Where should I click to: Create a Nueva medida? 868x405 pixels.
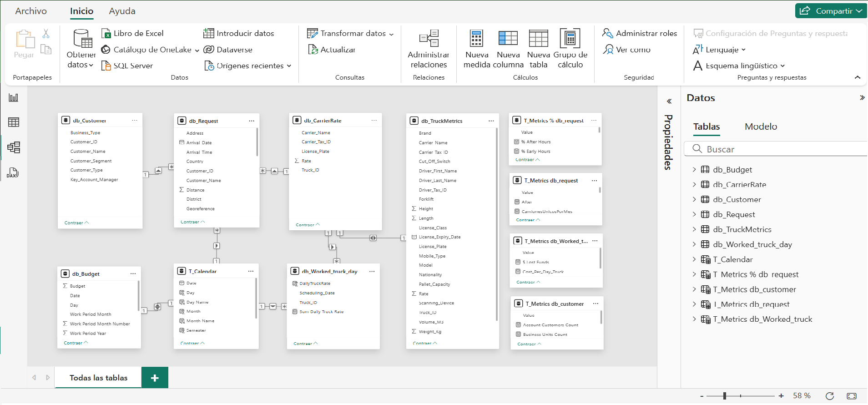click(477, 49)
